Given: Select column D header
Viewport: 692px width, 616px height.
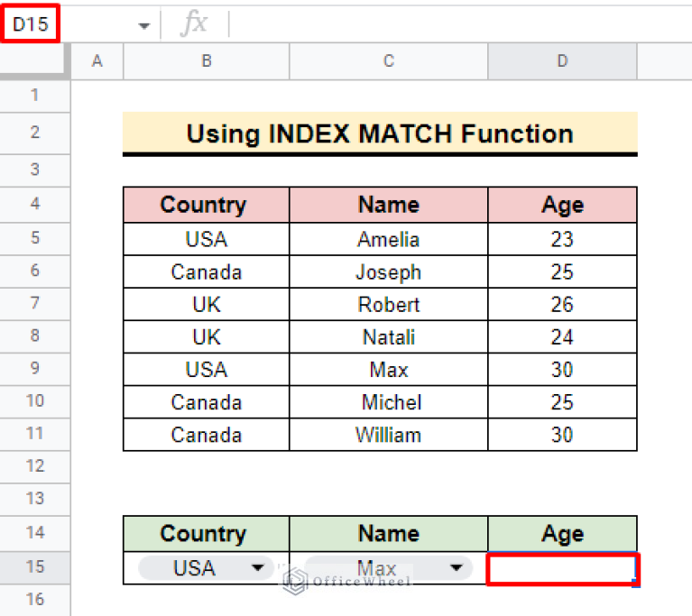Looking at the screenshot, I should click(x=562, y=61).
